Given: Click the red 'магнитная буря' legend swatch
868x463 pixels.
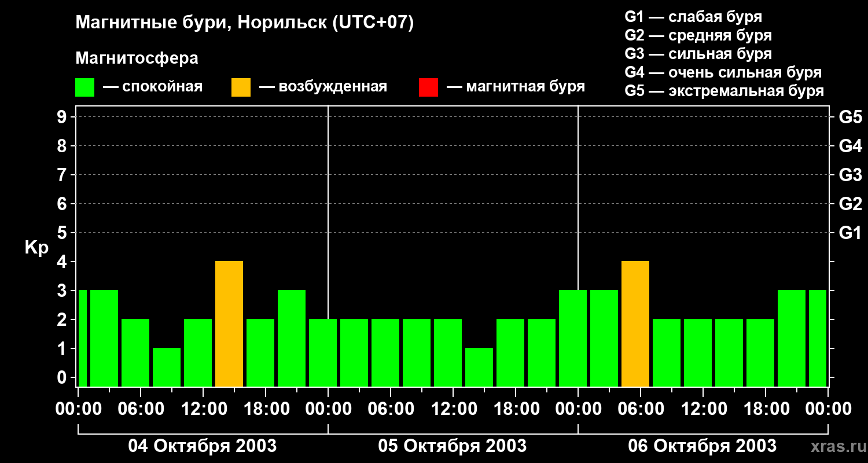Looking at the screenshot, I should [428, 87].
